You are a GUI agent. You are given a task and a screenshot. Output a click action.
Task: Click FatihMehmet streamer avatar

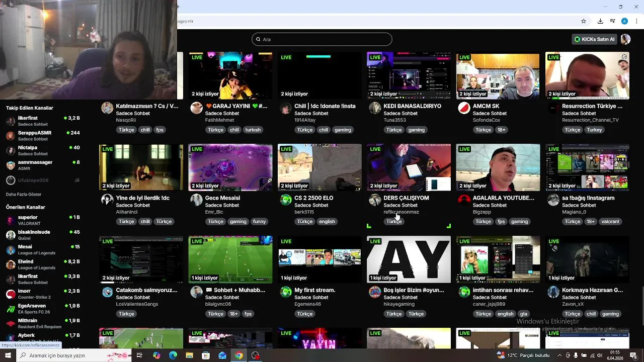pos(197,108)
